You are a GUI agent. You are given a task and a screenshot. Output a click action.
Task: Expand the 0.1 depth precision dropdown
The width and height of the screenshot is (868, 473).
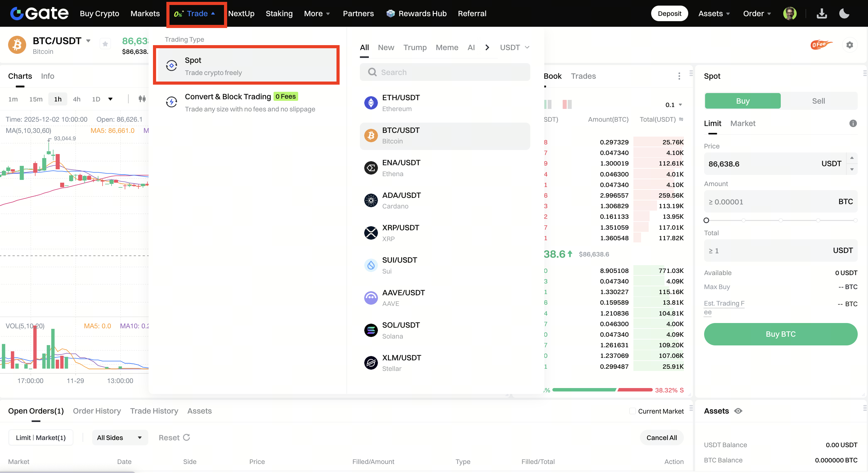[674, 105]
